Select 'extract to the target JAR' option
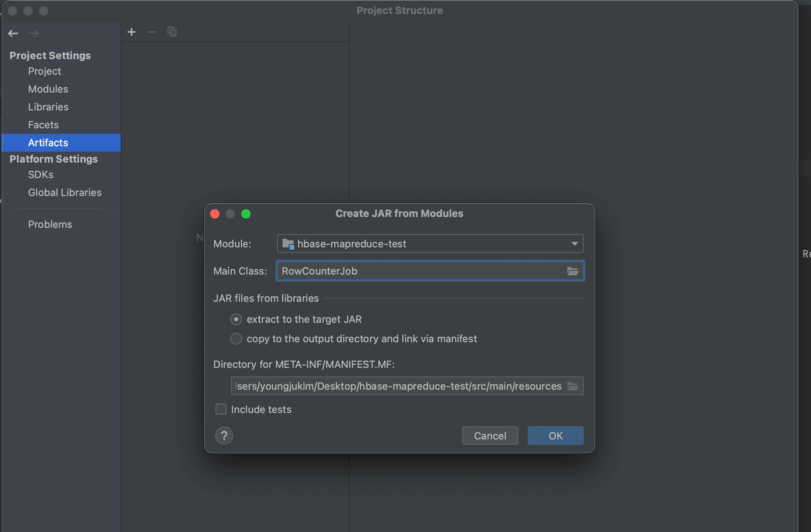The width and height of the screenshot is (811, 532). click(236, 319)
